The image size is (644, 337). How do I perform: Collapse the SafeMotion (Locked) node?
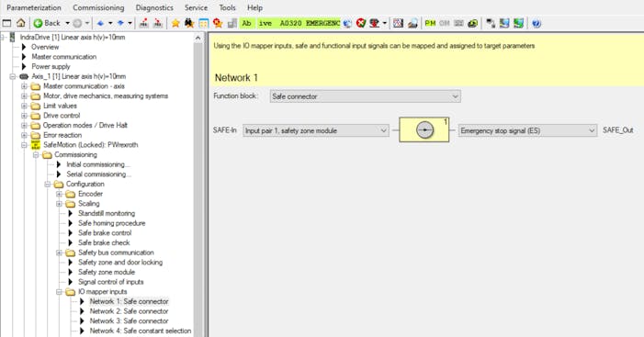click(24, 145)
